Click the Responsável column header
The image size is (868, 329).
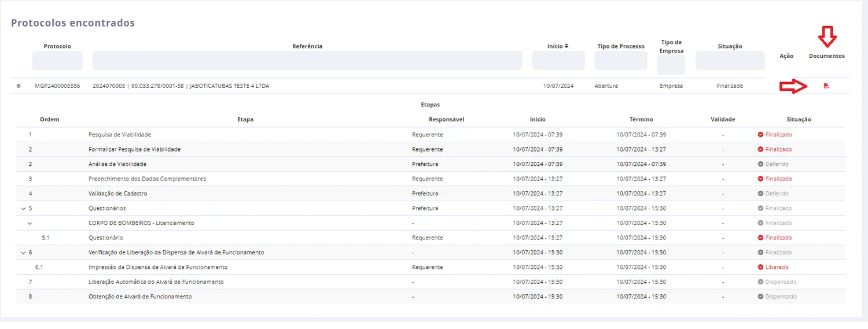[x=447, y=120]
